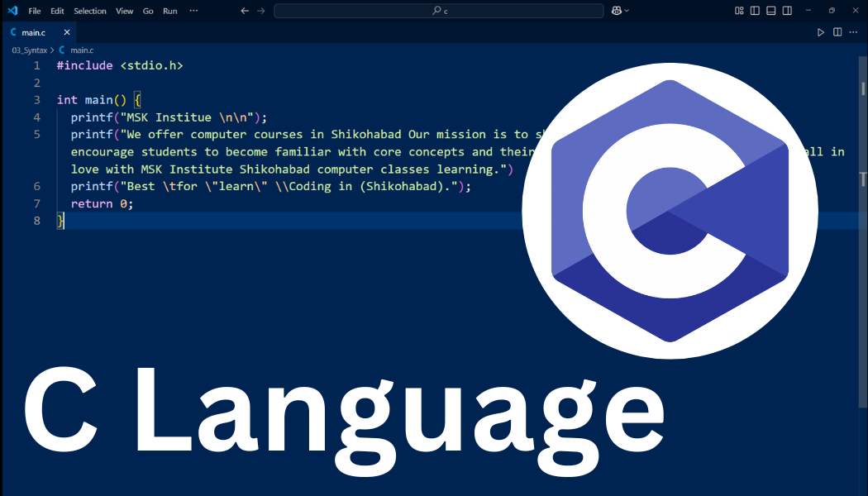Click the C file icon in the breadcrumb
The height and width of the screenshot is (496, 868).
point(62,50)
